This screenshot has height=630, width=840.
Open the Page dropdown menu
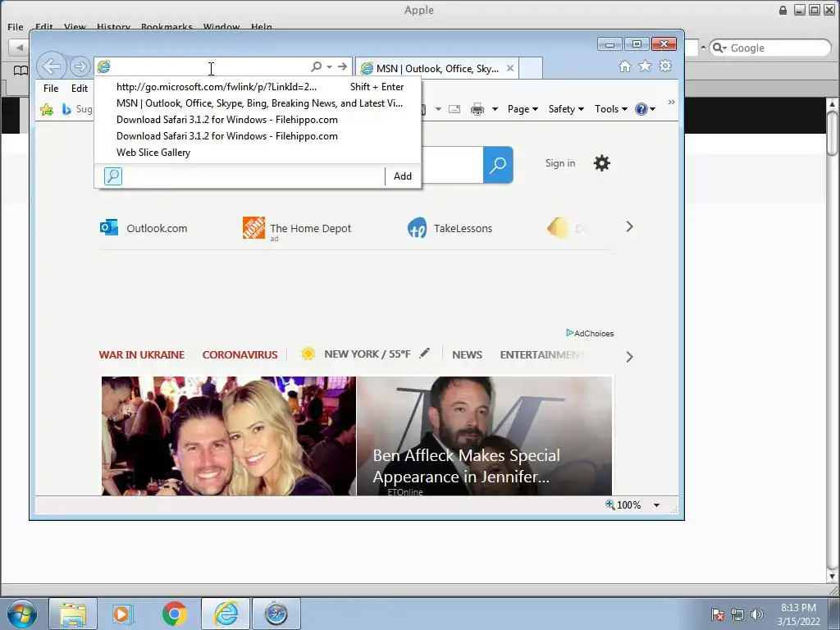click(x=523, y=109)
